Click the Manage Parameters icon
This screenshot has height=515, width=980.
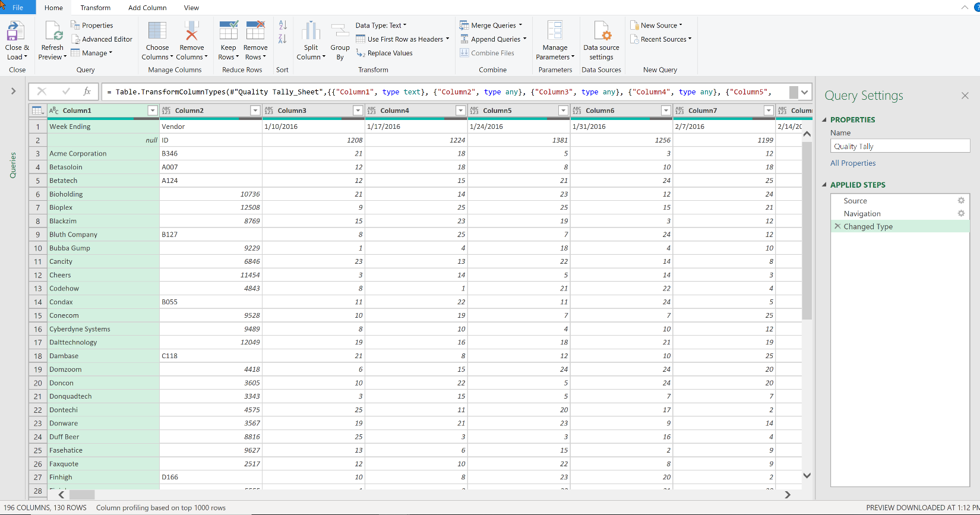click(x=555, y=31)
